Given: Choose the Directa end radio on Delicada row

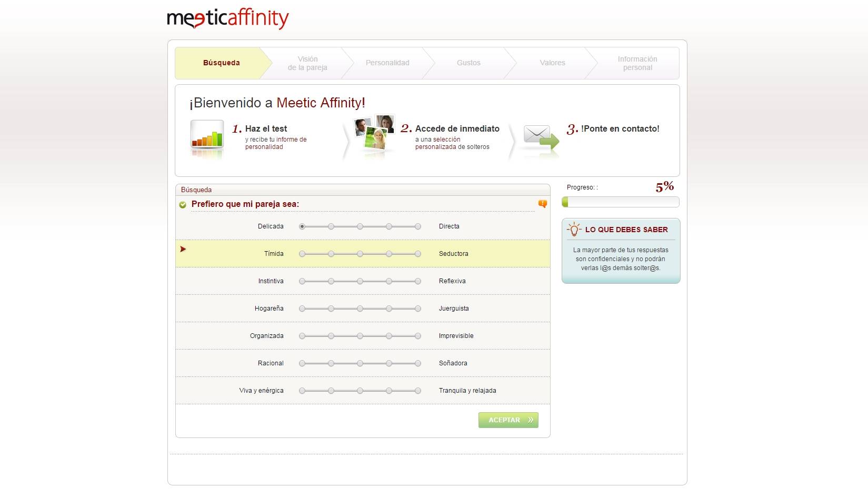Looking at the screenshot, I should [x=418, y=226].
